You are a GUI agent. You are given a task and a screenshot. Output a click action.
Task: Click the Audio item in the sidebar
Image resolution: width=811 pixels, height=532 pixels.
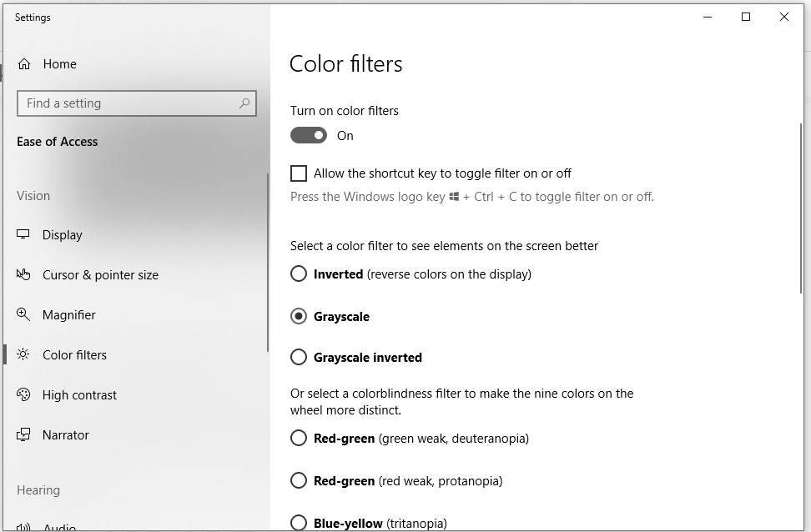(58, 527)
